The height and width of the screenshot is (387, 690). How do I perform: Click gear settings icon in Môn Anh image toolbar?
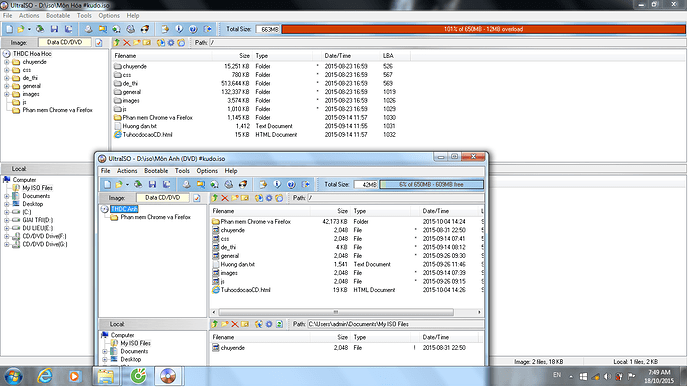point(269,198)
